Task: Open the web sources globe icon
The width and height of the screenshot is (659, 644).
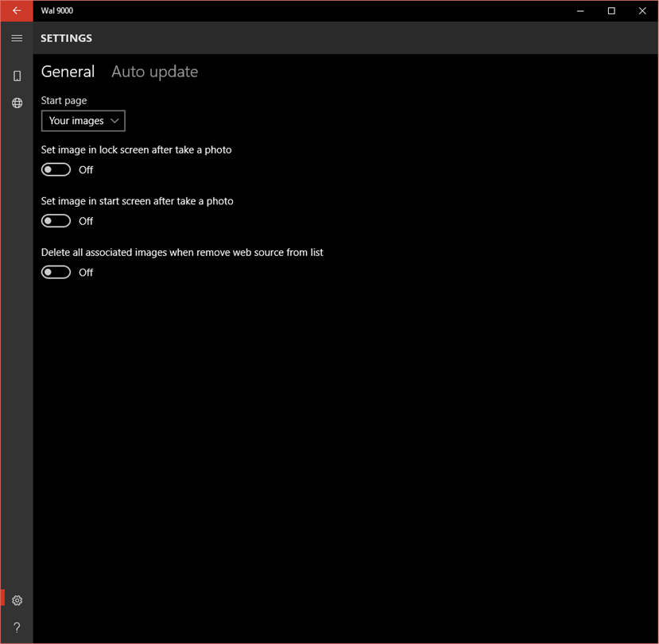Action: (x=17, y=103)
